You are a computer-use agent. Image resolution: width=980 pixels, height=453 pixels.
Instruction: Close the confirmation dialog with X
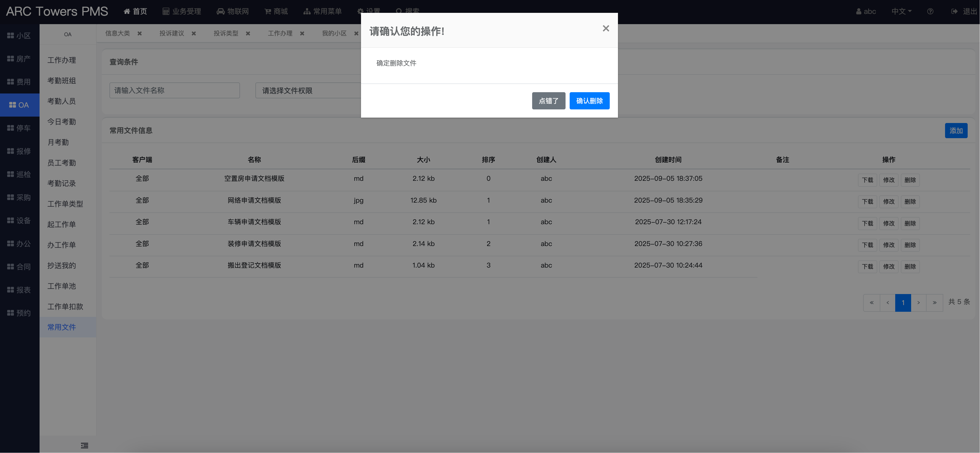pos(606,29)
